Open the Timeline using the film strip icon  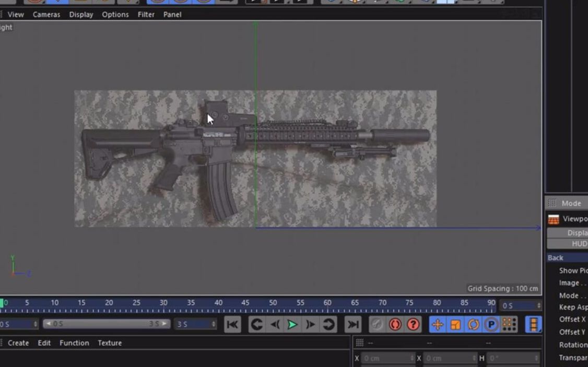(x=533, y=325)
